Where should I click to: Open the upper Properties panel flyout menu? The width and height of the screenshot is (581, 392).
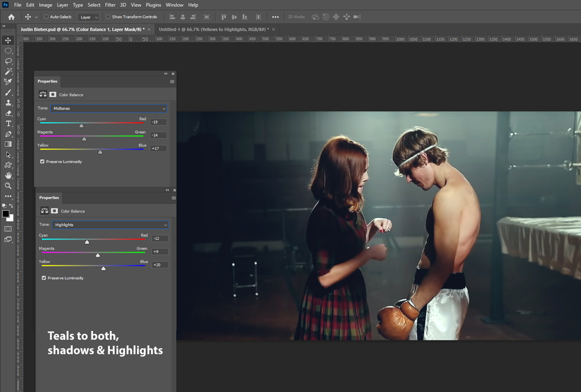(172, 81)
